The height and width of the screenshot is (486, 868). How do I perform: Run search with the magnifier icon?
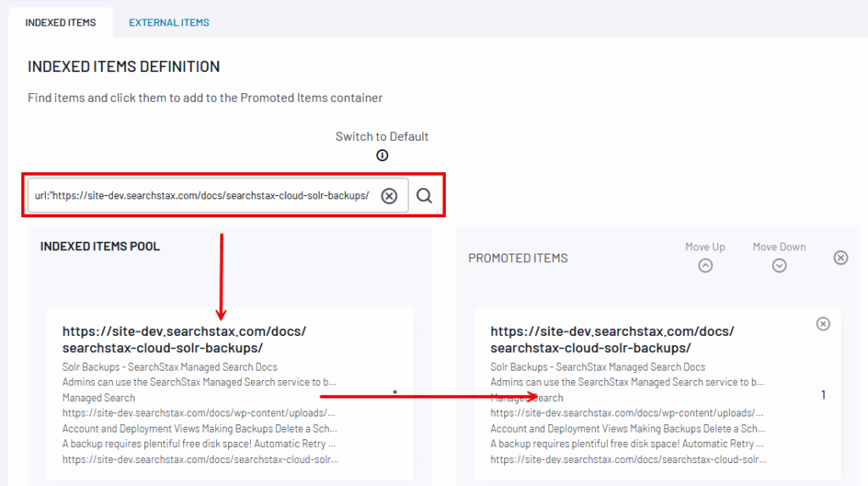(425, 196)
